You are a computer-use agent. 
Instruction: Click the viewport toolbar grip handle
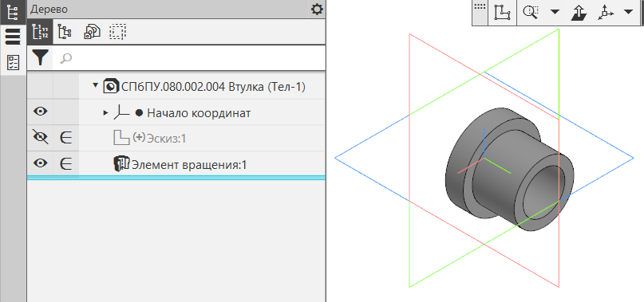pyautogui.click(x=480, y=12)
